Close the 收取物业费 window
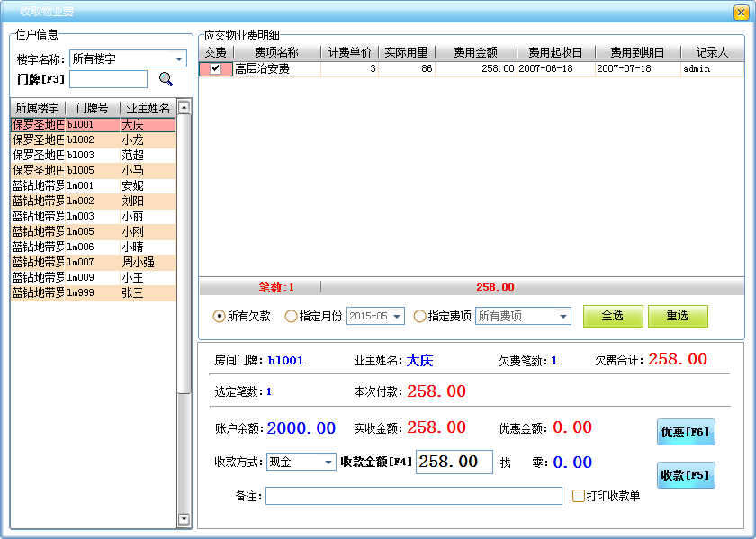Viewport: 756px width, 539px height. point(741,12)
